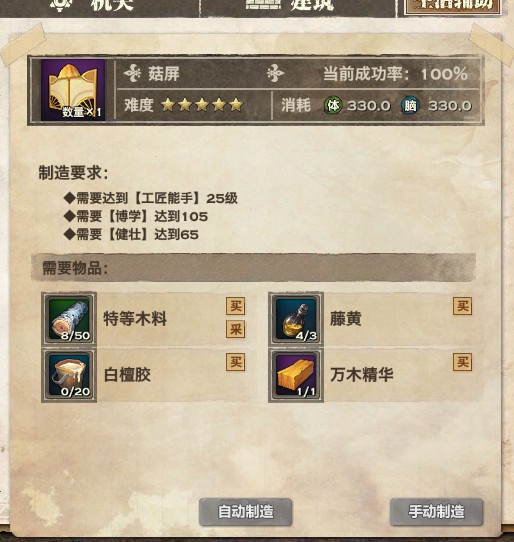The width and height of the screenshot is (514, 542).
Task: Open the highlighted top-right tab
Action: pyautogui.click(x=454, y=6)
